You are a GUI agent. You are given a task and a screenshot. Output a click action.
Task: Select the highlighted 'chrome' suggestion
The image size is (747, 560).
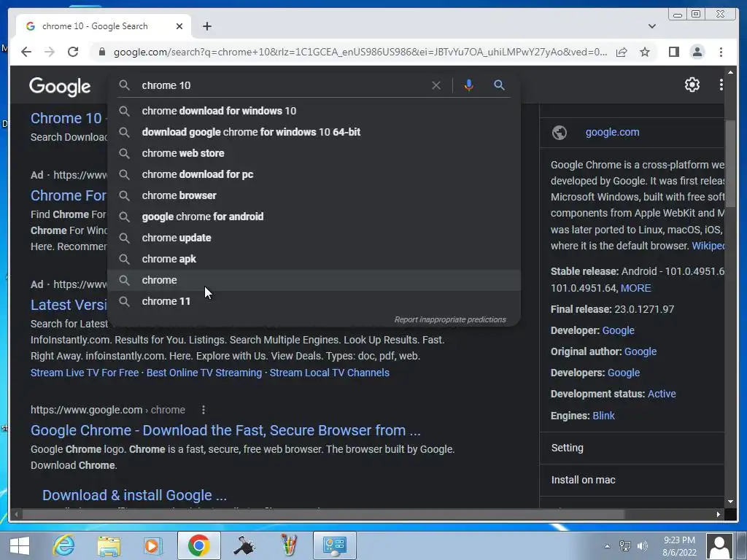(x=314, y=280)
